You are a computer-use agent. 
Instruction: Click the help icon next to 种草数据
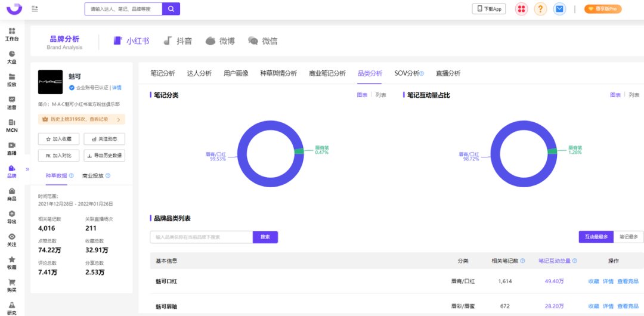coord(72,175)
